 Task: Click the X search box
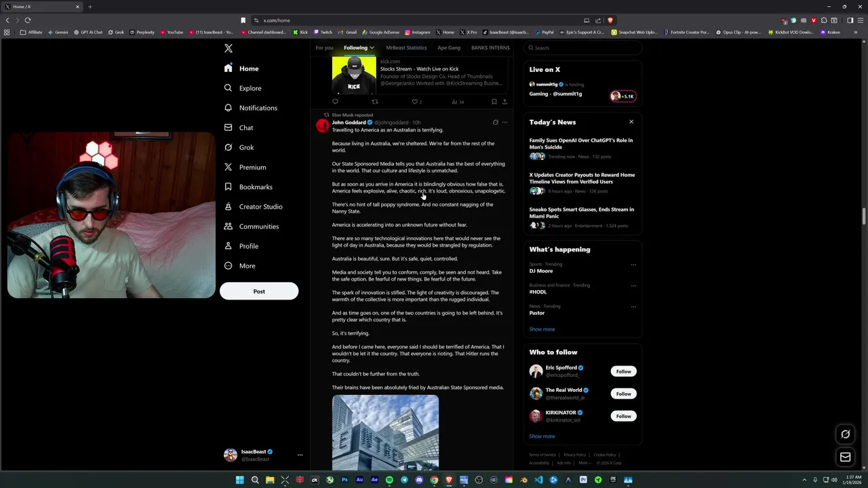pos(583,48)
